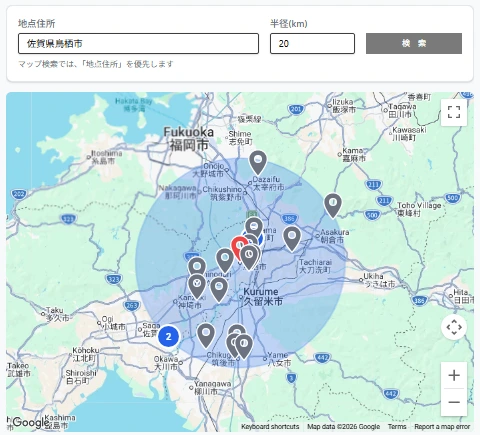
Task: Select the gray pin nearest Yame label
Action: 244,347
